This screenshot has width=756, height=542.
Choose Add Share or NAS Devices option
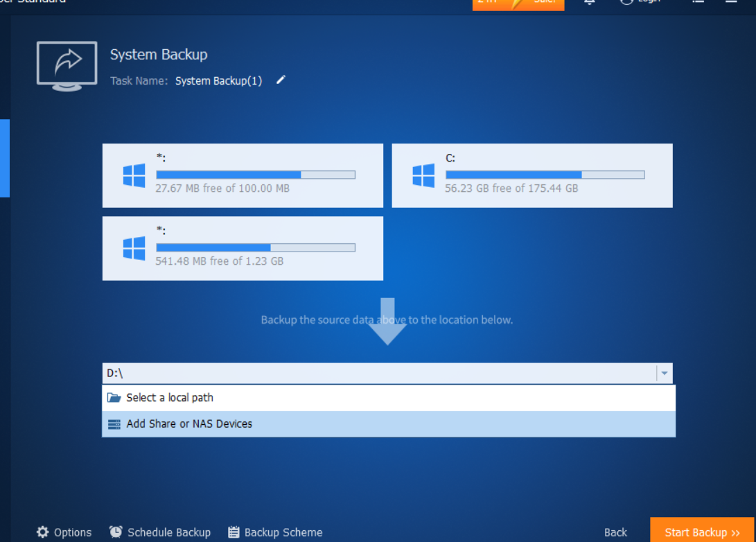coord(389,424)
